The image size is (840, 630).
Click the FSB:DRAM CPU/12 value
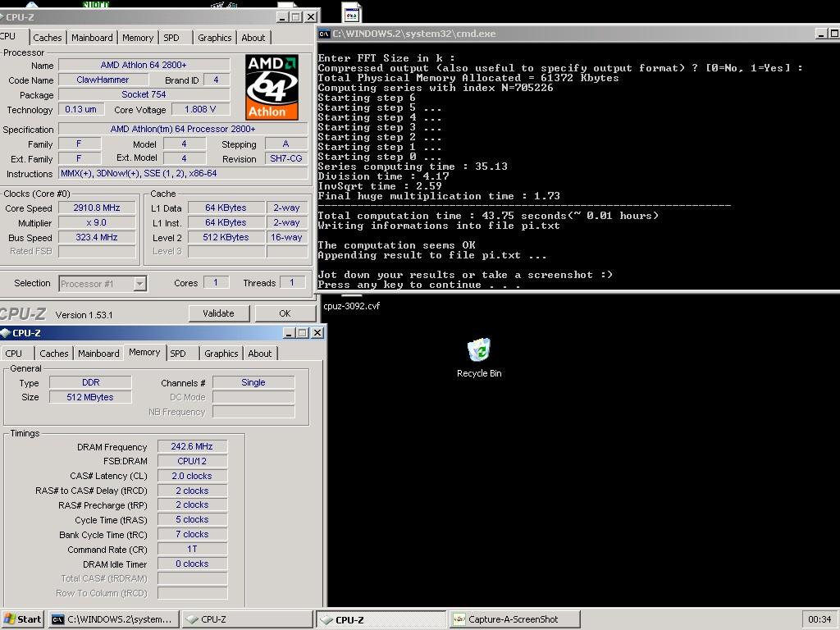(x=192, y=461)
